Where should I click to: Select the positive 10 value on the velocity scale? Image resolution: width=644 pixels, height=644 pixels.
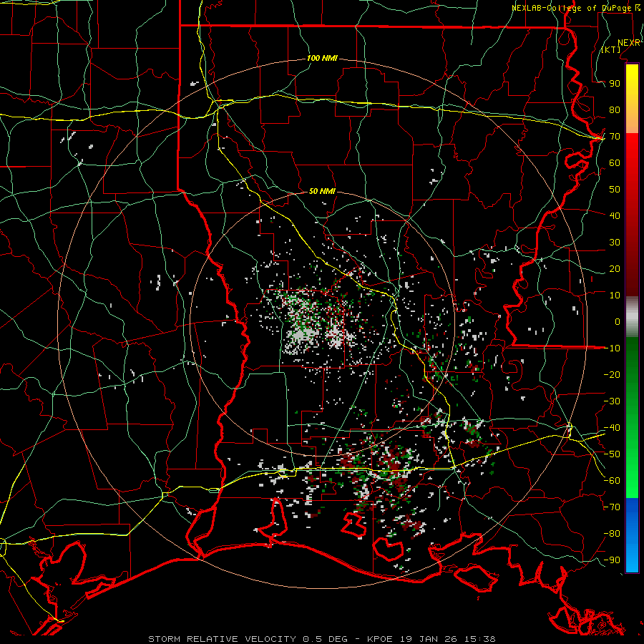[615, 296]
